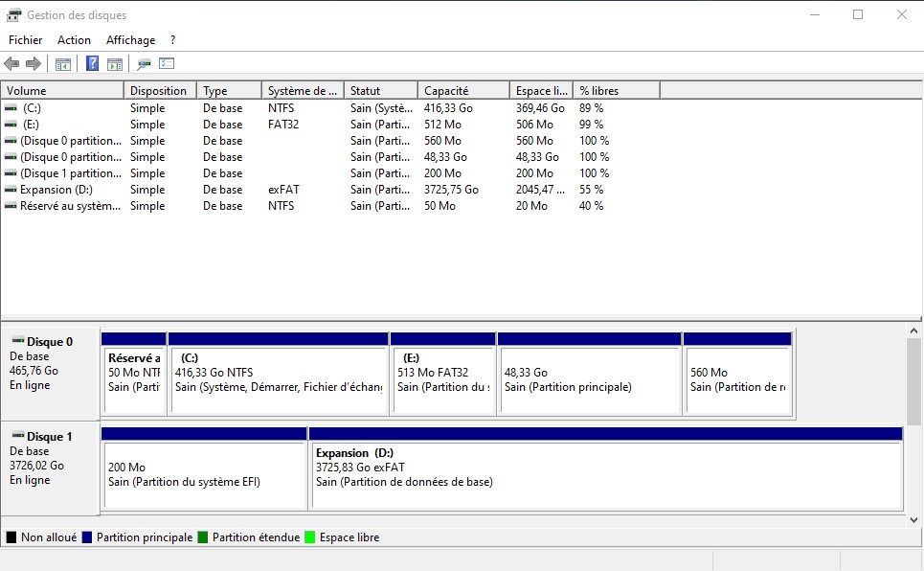The image size is (924, 571).
Task: Click the Forward arrow toolbar icon
Action: coord(34,64)
